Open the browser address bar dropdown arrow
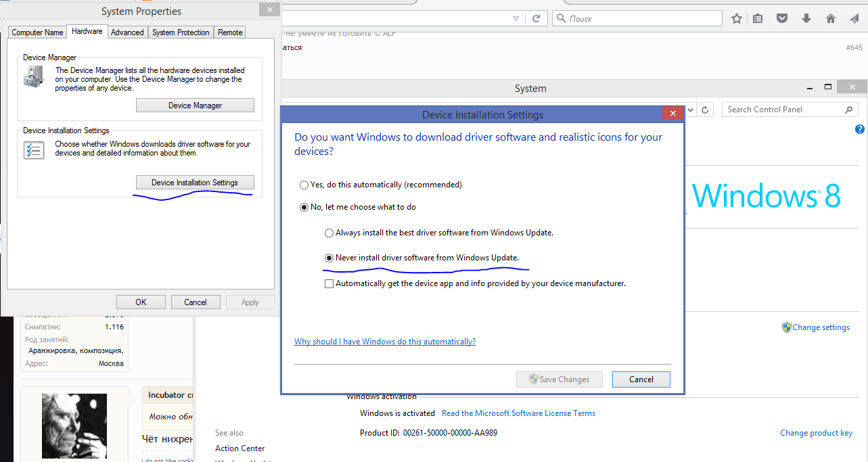The height and width of the screenshot is (462, 868). (x=516, y=19)
